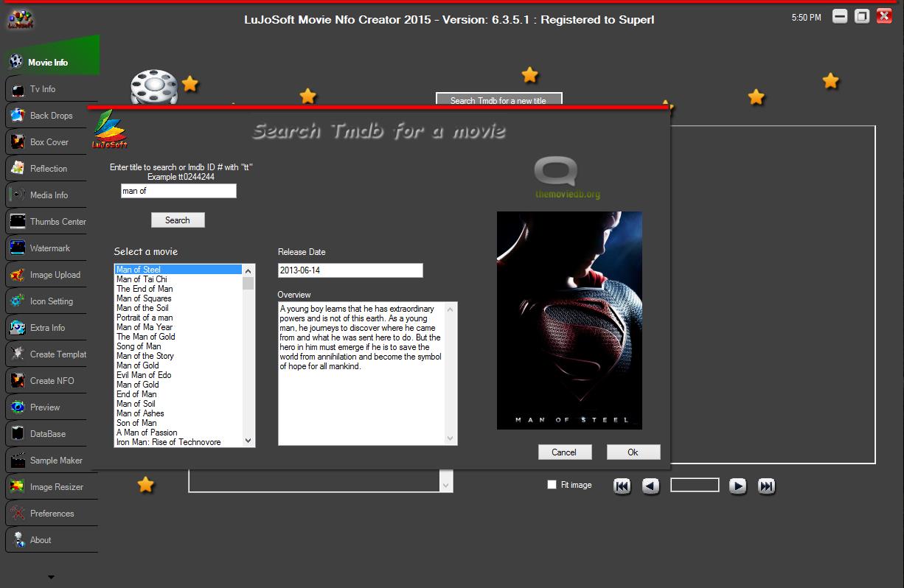Click the film reel icon at top
The height and width of the screenshot is (588, 904).
(x=154, y=87)
